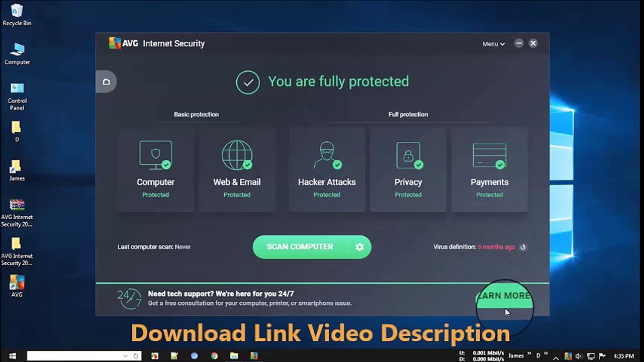Open the Payments protection tile
This screenshot has width=644, height=362.
tap(489, 169)
